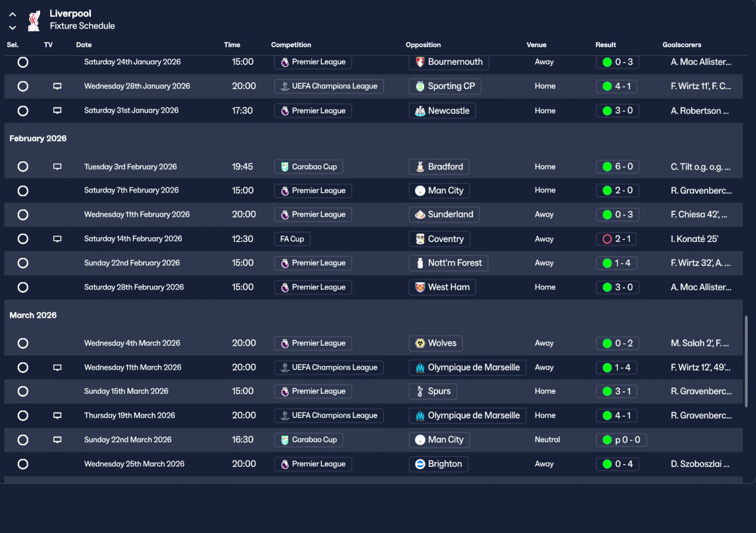Open Olympique de Marseille for the 11th March fixture
756x533 pixels.
[x=467, y=367]
